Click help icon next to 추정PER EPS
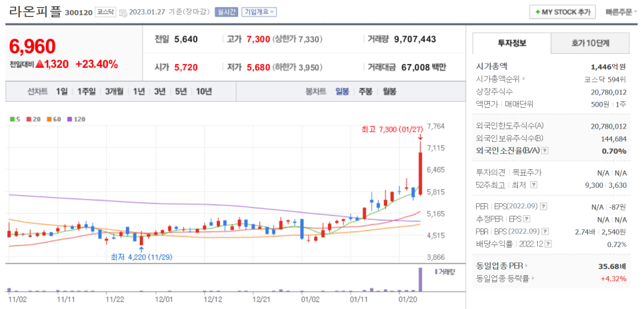 point(527,219)
